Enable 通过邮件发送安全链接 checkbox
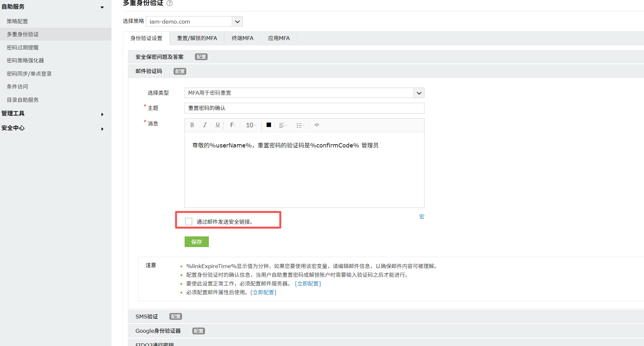 pyautogui.click(x=188, y=222)
